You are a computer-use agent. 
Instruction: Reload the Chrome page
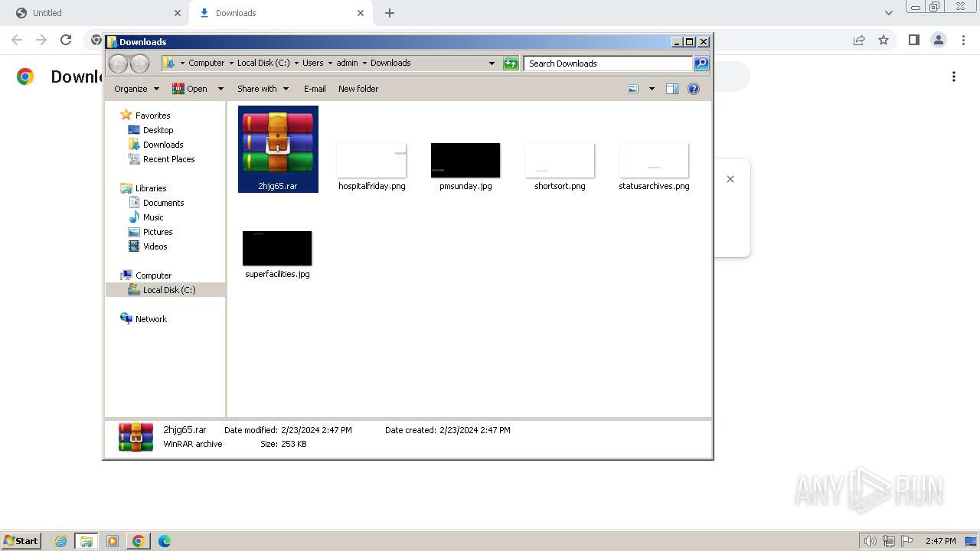click(x=66, y=40)
